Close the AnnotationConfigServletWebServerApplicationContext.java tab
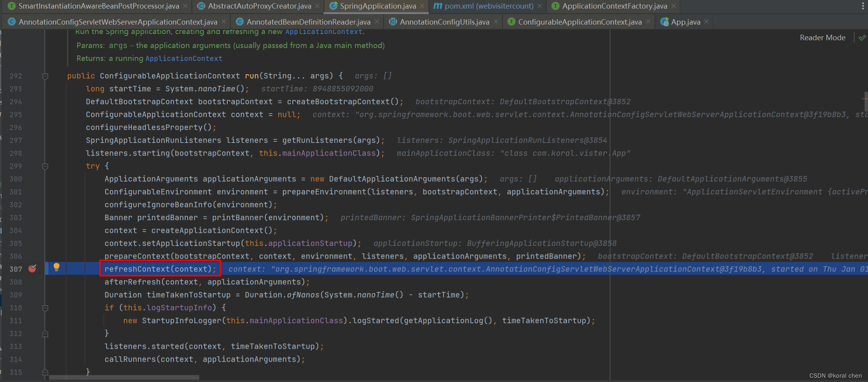 tap(223, 21)
